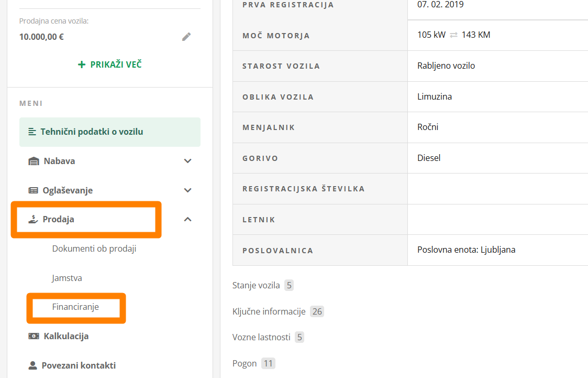588x378 pixels.
Task: Open the Pogon section
Action: point(245,364)
